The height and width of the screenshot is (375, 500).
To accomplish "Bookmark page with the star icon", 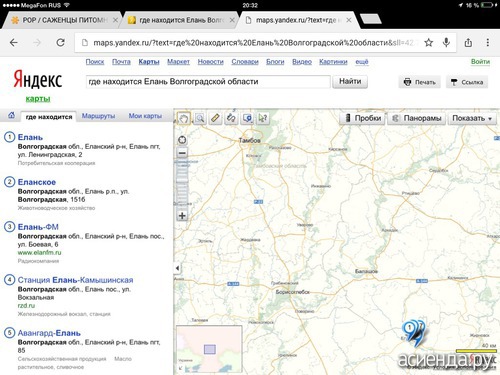I will (x=429, y=42).
